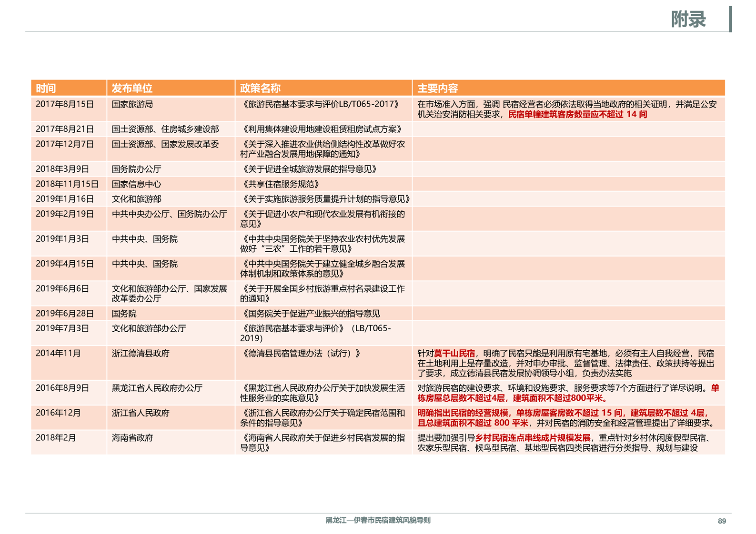Click the date 2017年12月7日
The width and height of the screenshot is (756, 534).
point(65,144)
